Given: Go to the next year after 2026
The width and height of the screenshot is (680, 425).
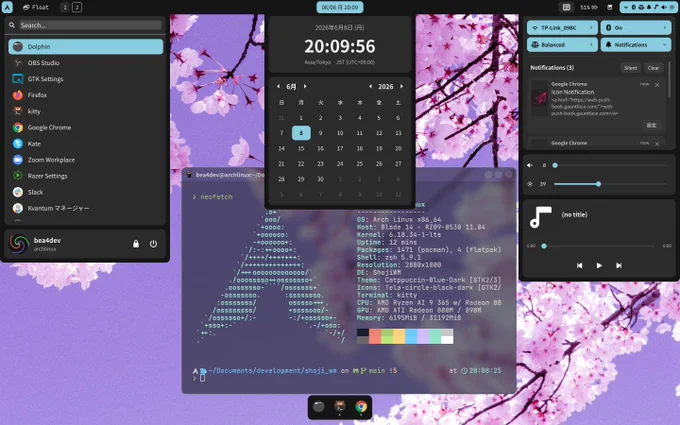Looking at the screenshot, I should 402,86.
